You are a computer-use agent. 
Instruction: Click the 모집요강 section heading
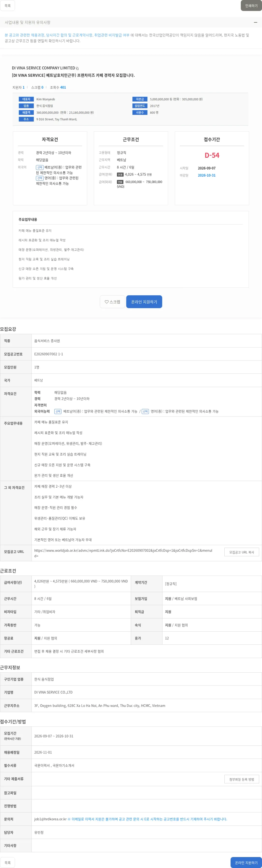click(x=8, y=329)
